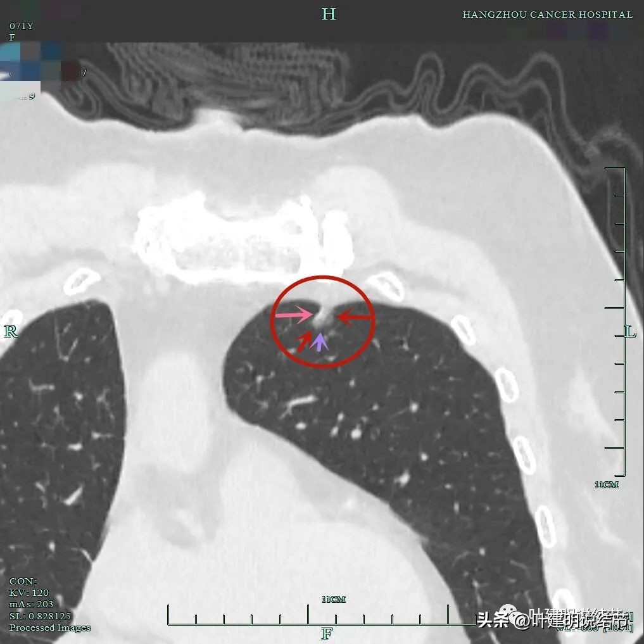Click the R orientation label on left edge
Image resolution: width=644 pixels, height=644 pixels.
pyautogui.click(x=10, y=331)
